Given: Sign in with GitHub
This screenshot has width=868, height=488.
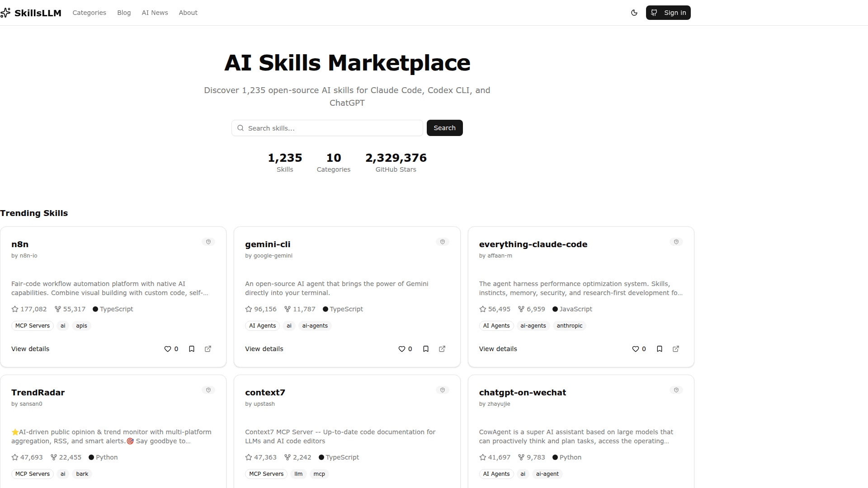Looking at the screenshot, I should click(x=668, y=13).
